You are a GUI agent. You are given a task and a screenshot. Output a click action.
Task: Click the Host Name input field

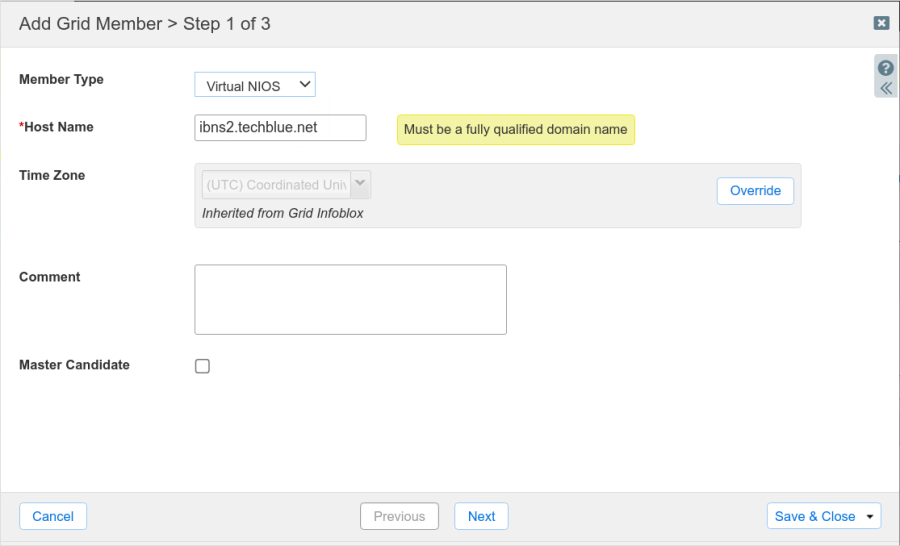(x=280, y=128)
